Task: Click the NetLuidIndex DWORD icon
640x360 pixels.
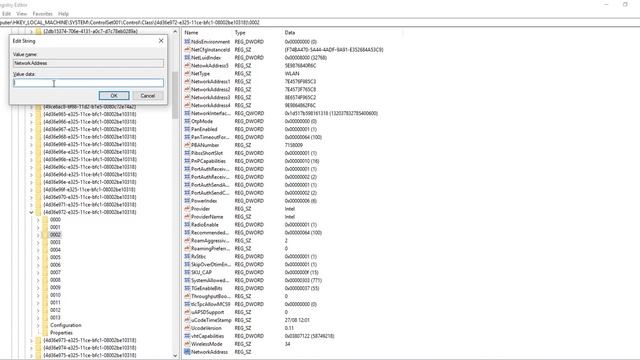Action: pos(187,58)
